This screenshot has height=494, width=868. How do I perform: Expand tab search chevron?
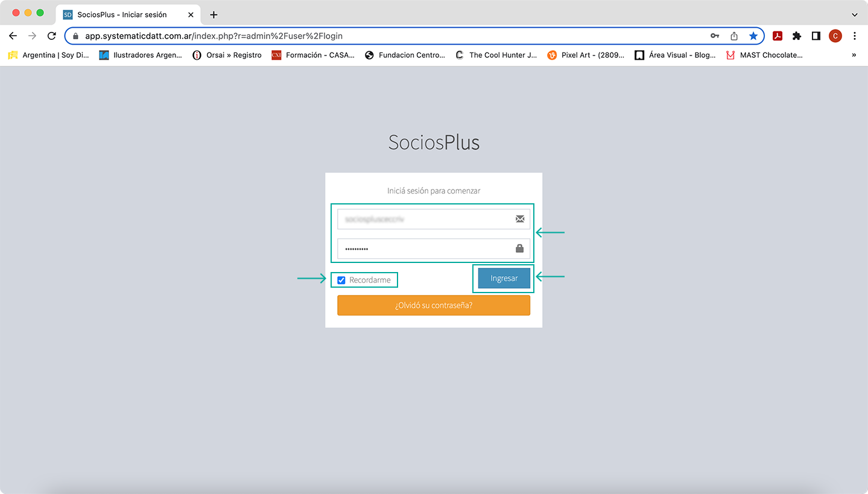855,14
